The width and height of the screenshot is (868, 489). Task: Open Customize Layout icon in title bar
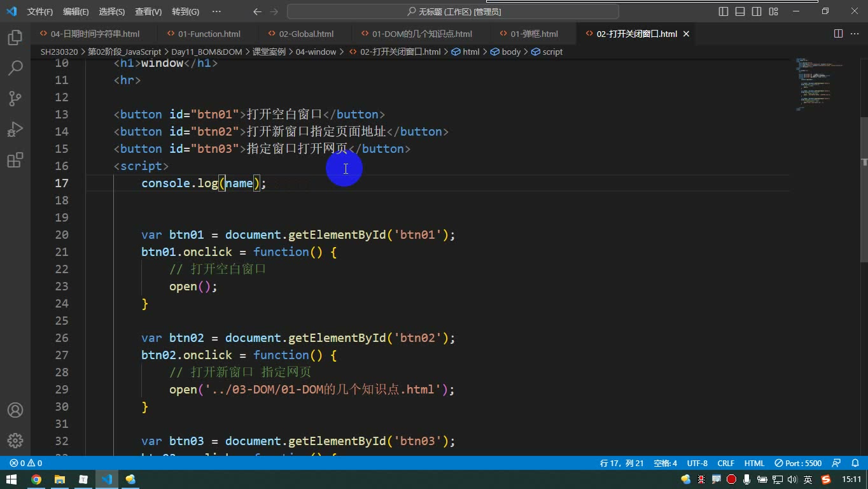tap(773, 11)
